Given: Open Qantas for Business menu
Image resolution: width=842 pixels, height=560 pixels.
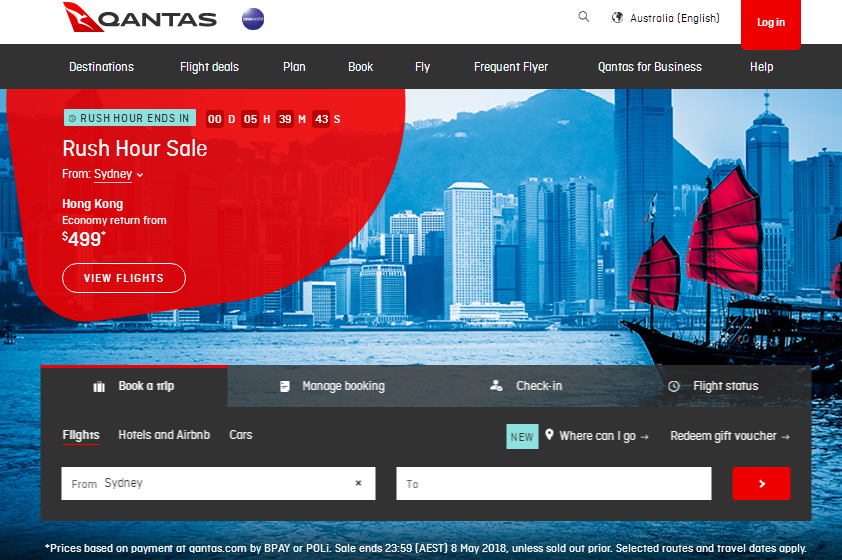Looking at the screenshot, I should (650, 67).
